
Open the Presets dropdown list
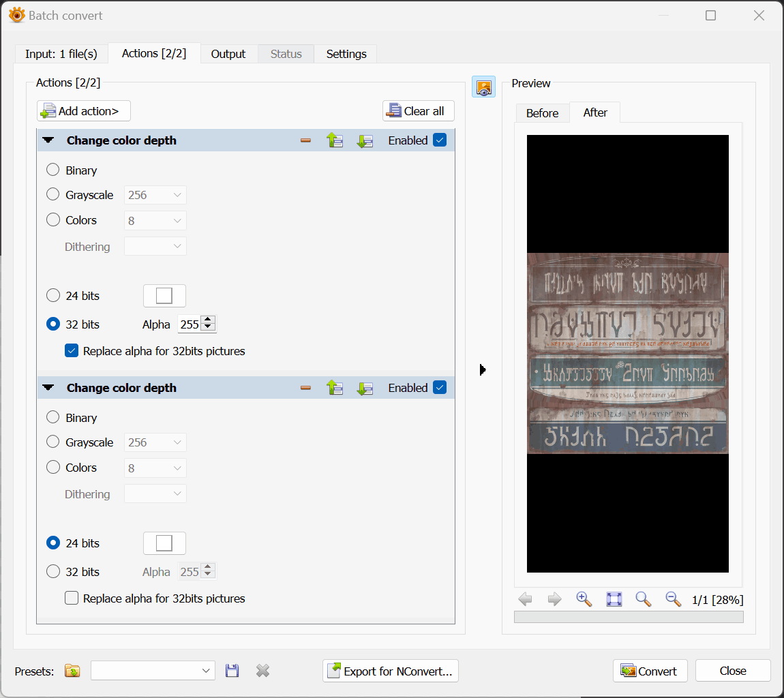coord(206,671)
